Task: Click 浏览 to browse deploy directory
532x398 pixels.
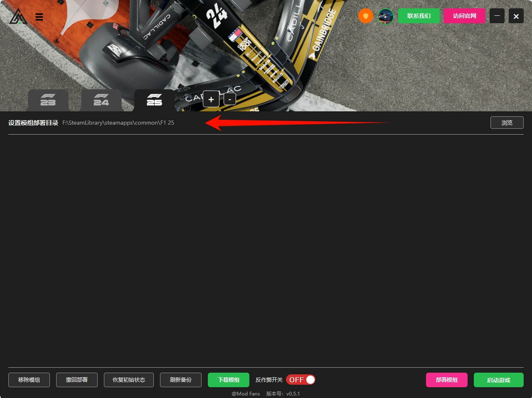Action: tap(507, 123)
